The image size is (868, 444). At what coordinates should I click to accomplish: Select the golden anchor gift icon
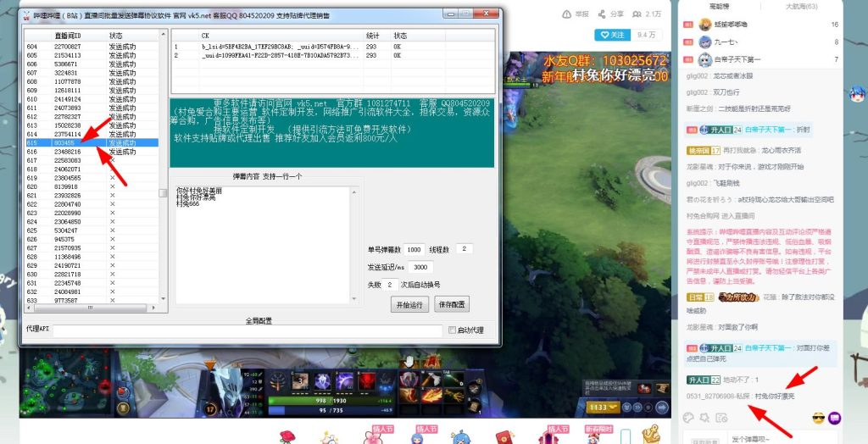pyautogui.click(x=652, y=436)
